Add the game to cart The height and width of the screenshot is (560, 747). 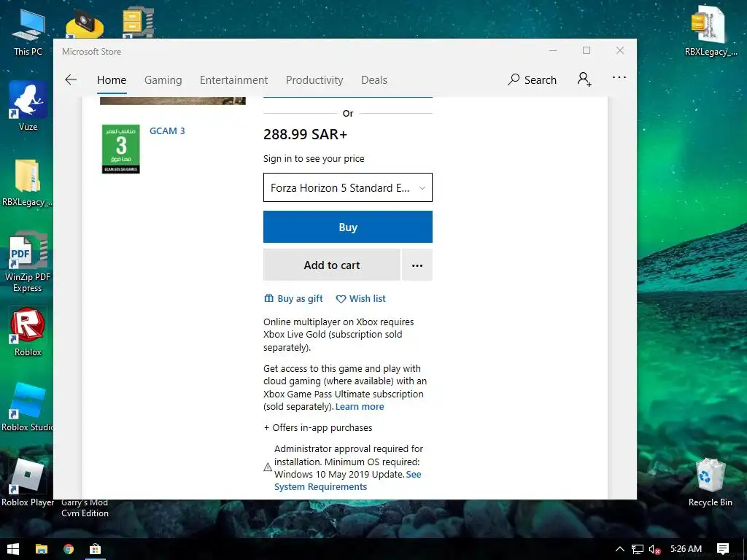332,265
